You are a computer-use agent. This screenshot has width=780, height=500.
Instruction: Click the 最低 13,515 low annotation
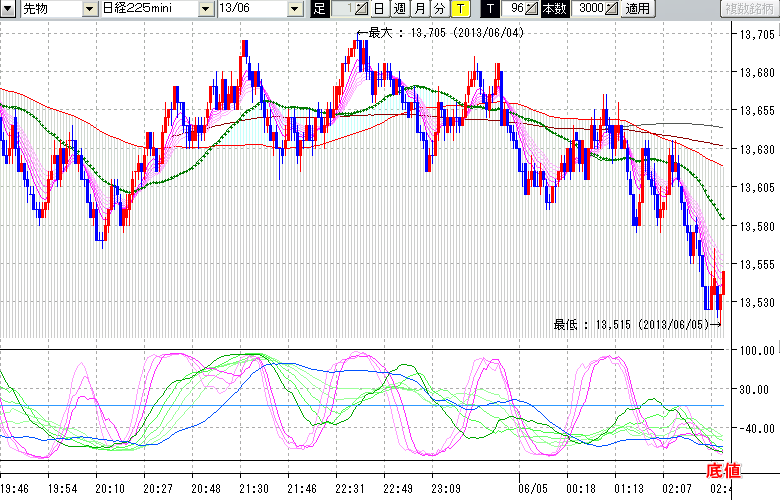(x=632, y=324)
